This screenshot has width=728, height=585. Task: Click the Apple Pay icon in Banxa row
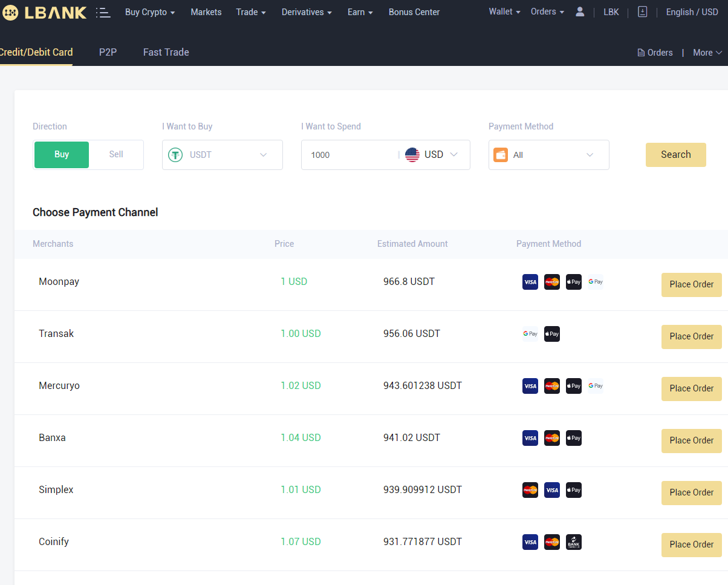574,438
